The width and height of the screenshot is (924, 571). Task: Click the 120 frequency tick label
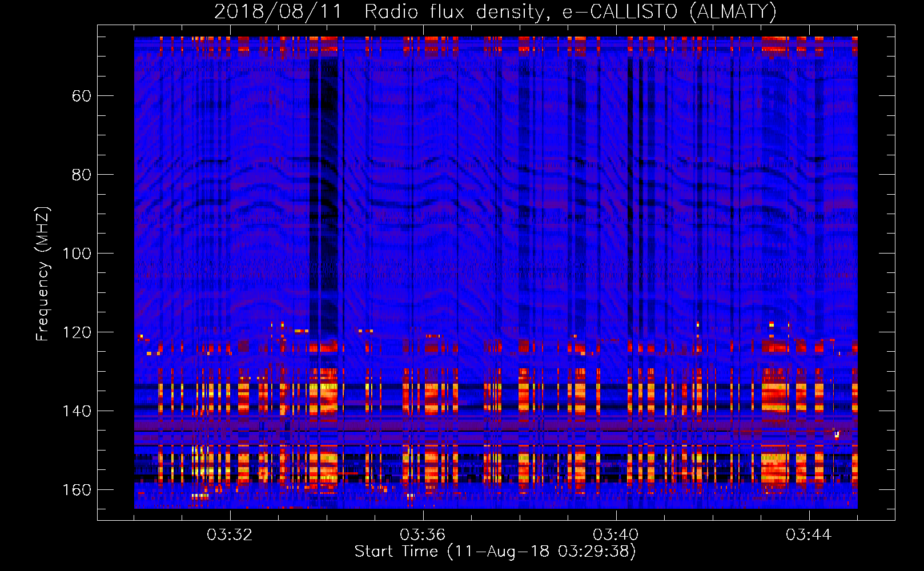point(77,332)
